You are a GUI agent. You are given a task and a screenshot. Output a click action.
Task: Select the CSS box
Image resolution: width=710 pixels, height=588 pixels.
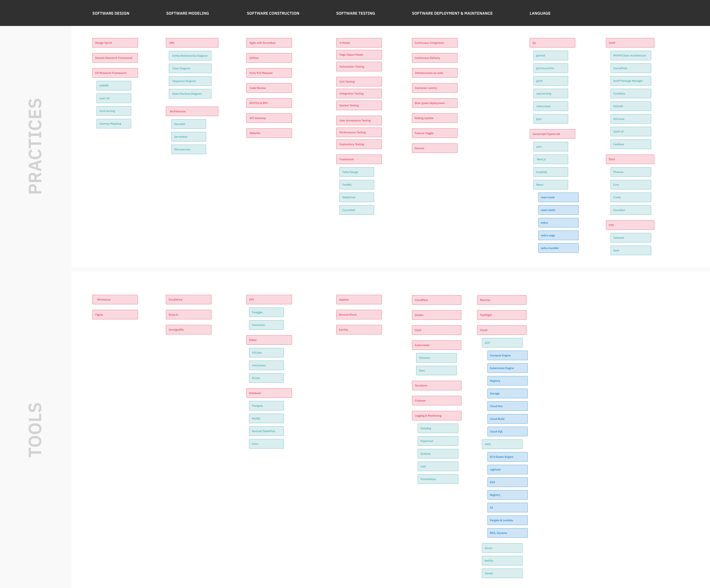point(630,225)
